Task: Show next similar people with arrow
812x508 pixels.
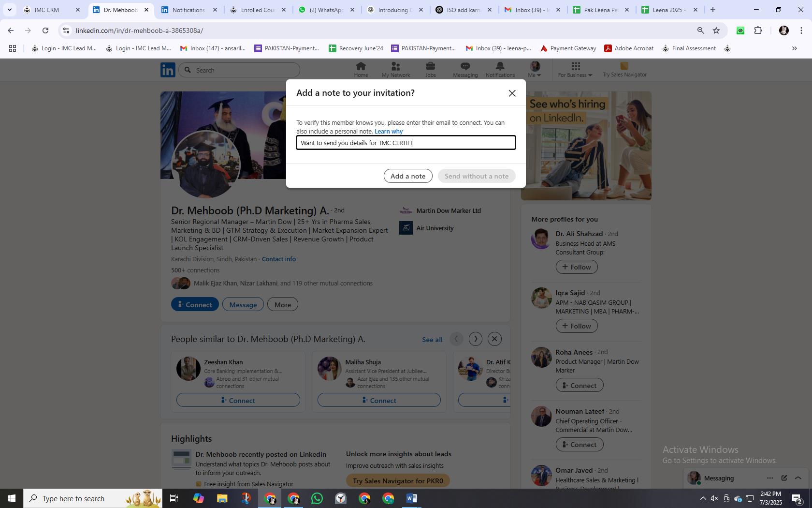Action: tap(475, 339)
